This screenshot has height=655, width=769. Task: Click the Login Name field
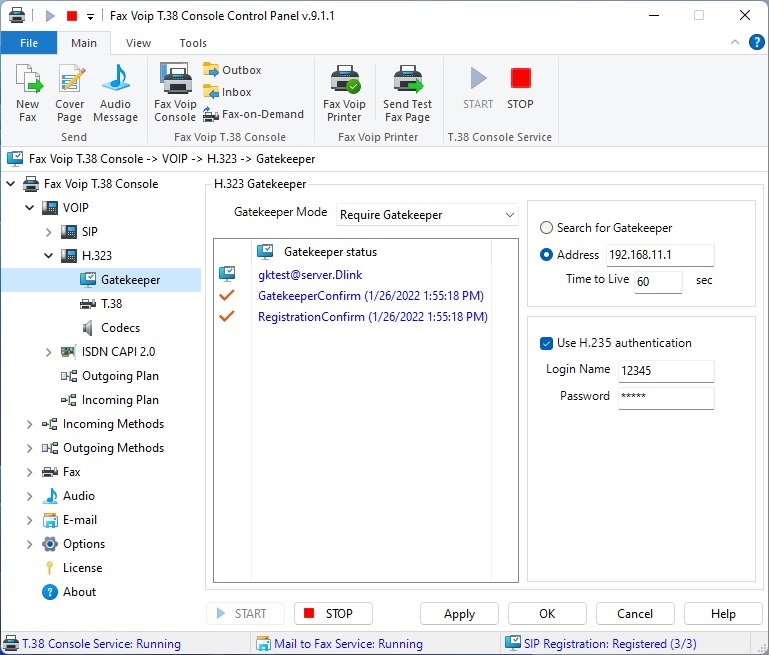pyautogui.click(x=666, y=371)
